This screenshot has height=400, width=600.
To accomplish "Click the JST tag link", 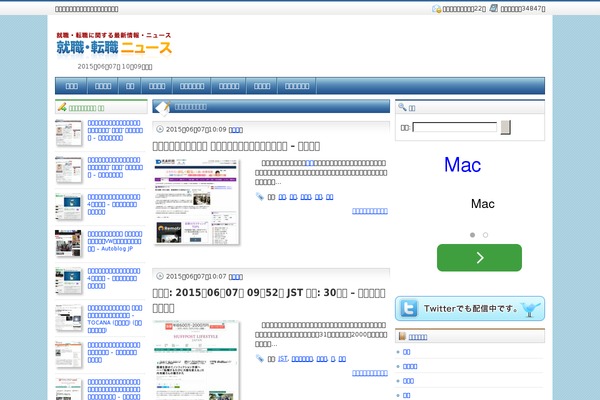I will point(283,359).
